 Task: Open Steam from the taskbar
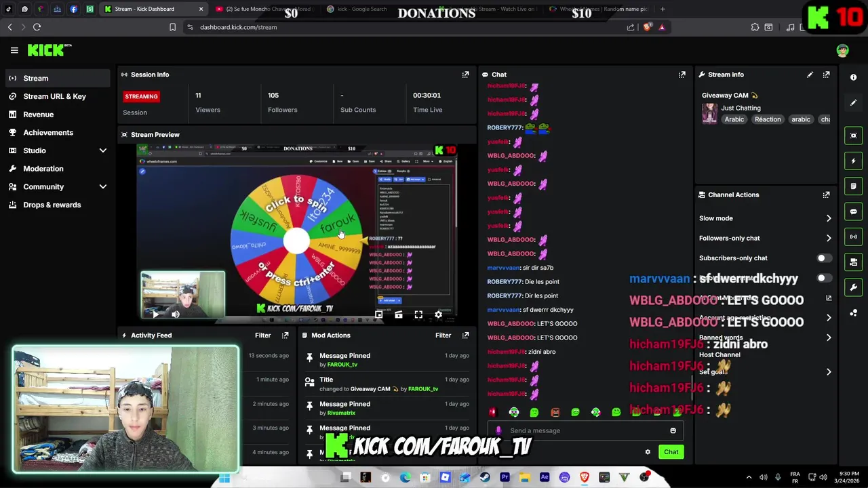(x=484, y=477)
